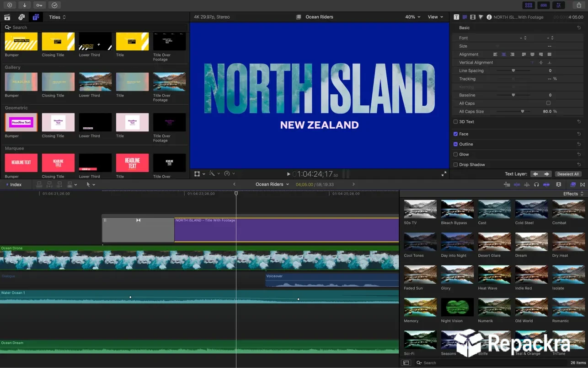Image resolution: width=588 pixels, height=368 pixels.
Task: Select the Titles and Generators sidebar icon
Action: pyautogui.click(x=36, y=17)
